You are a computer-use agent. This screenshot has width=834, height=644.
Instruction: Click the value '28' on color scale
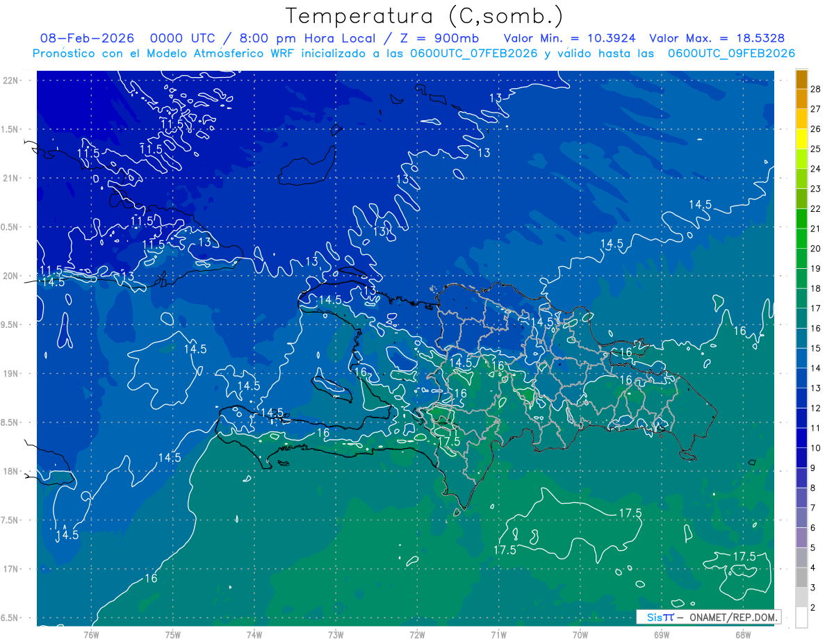click(816, 89)
